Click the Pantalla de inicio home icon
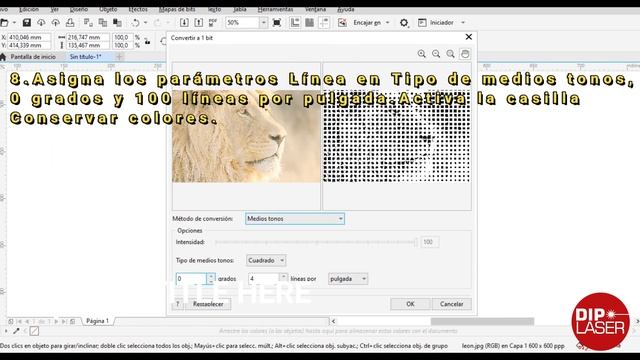 tap(3, 57)
